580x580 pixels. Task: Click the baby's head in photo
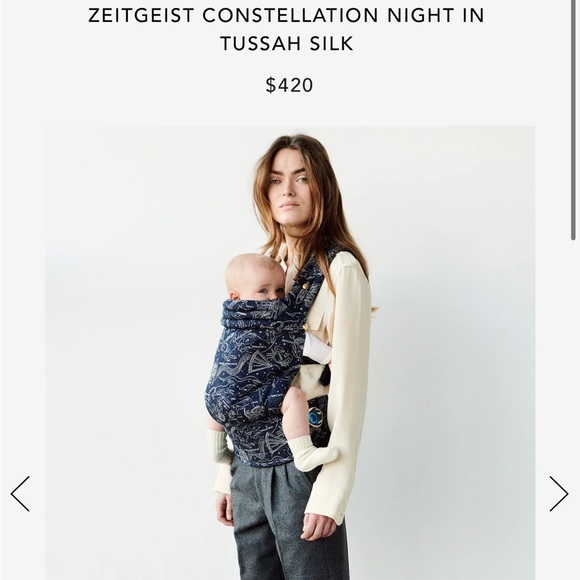[255, 278]
